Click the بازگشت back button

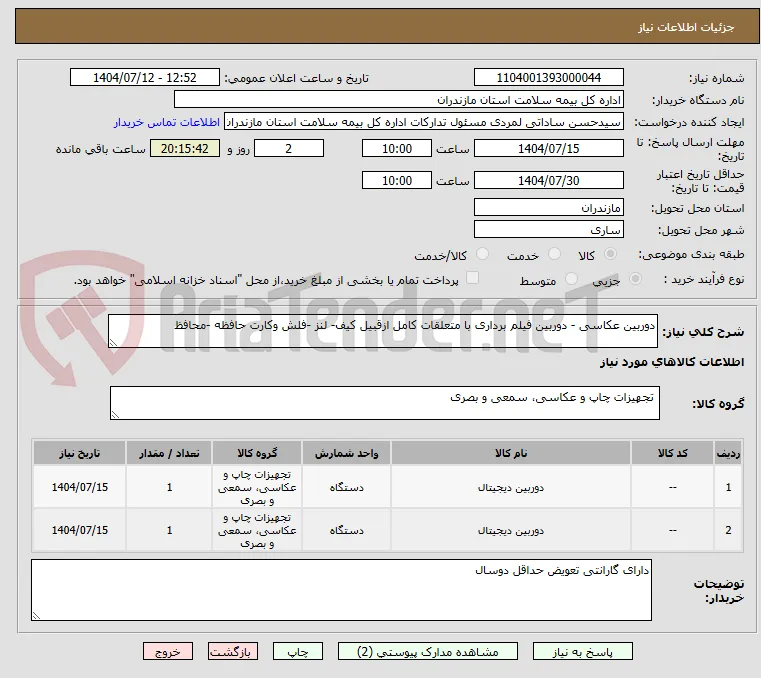coord(233,651)
